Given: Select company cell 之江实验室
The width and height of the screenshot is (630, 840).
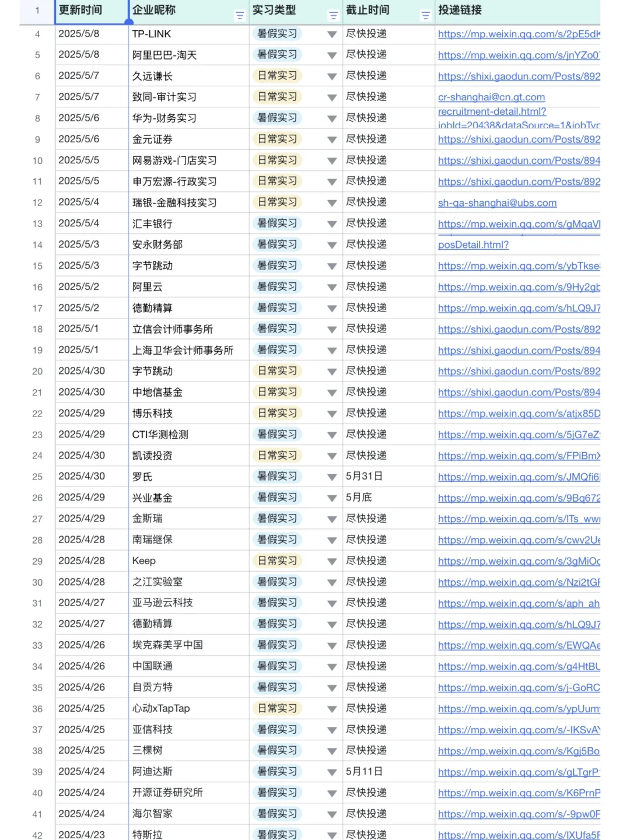Looking at the screenshot, I should [188, 582].
